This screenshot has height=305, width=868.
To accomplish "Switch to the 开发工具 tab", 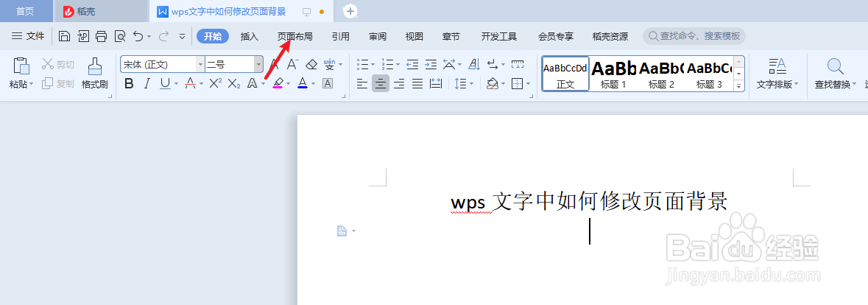I will tap(498, 37).
